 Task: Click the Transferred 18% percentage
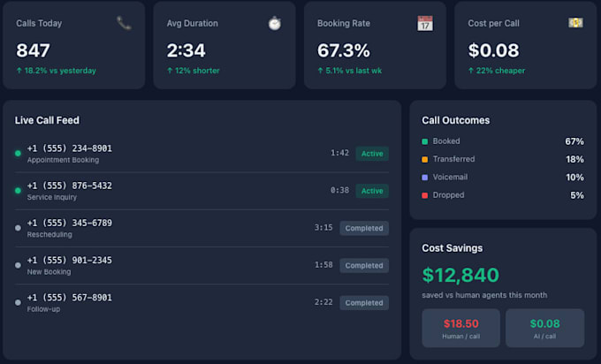[x=575, y=159]
